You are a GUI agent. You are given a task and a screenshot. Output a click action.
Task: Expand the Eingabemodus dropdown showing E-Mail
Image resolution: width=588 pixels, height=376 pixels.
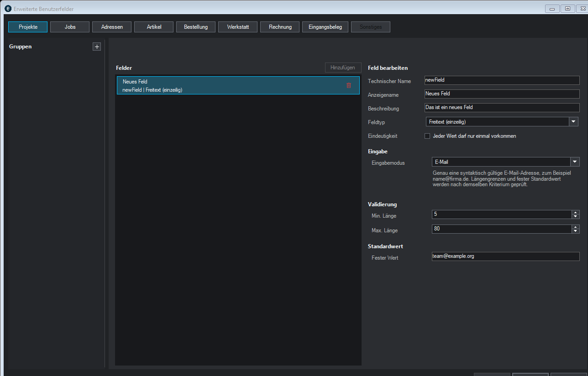(575, 162)
